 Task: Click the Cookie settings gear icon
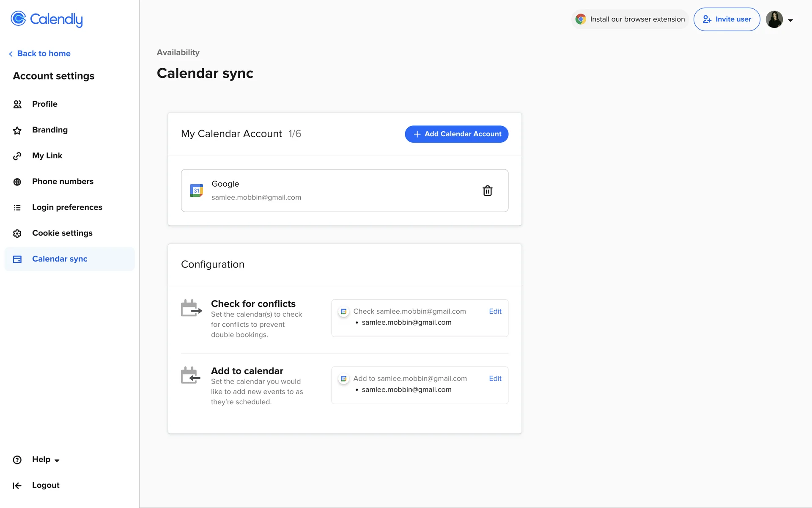click(x=17, y=234)
